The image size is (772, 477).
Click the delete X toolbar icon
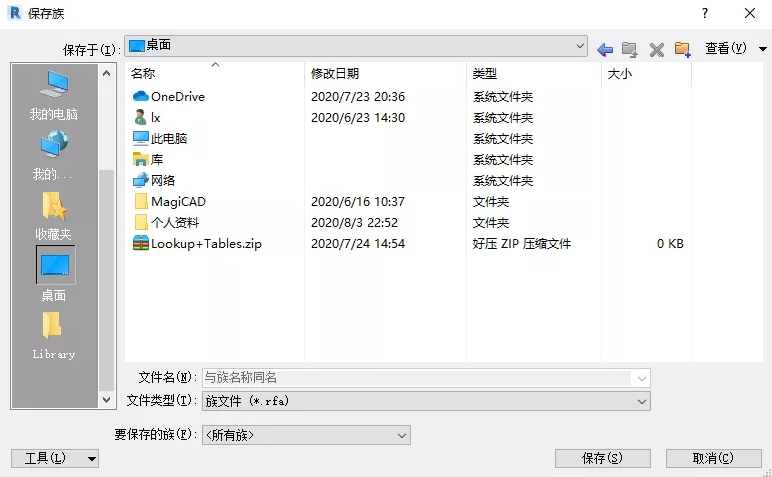tap(656, 49)
